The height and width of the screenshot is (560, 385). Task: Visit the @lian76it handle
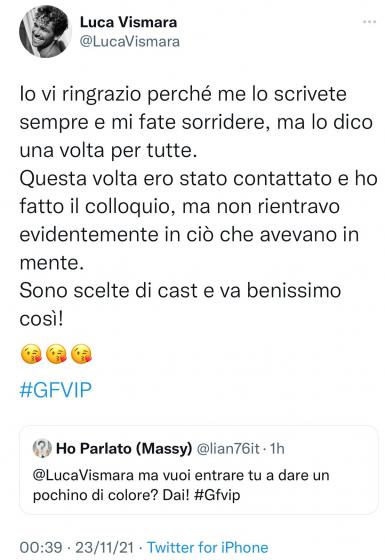click(228, 449)
